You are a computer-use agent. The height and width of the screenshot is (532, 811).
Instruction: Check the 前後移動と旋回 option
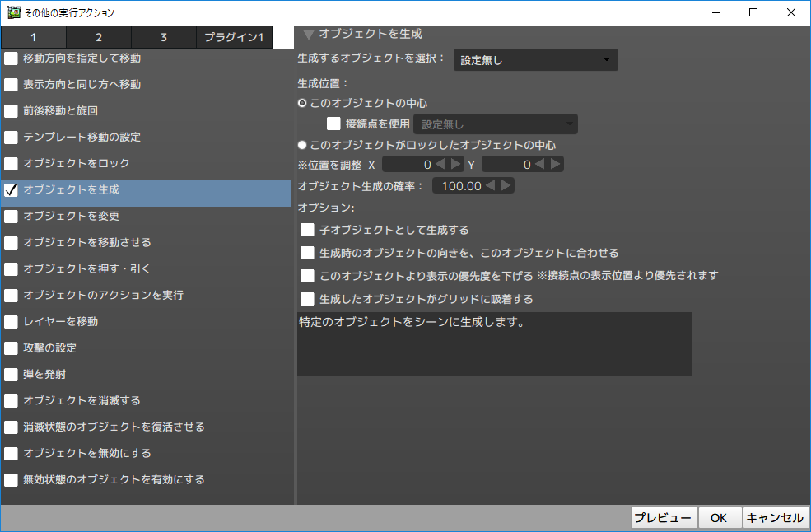[x=11, y=110]
